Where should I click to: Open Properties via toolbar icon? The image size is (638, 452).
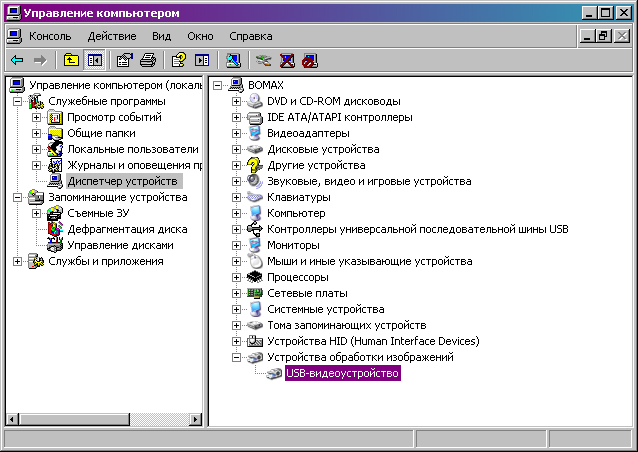125,61
